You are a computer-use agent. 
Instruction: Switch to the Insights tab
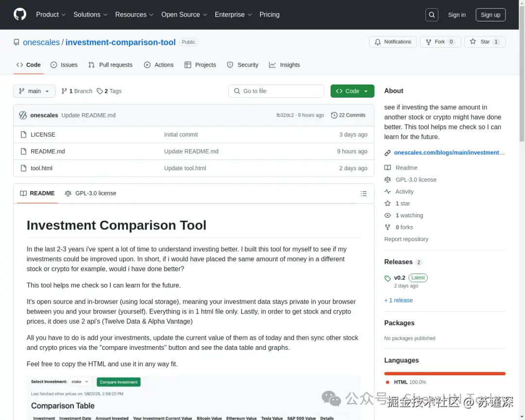[284, 65]
